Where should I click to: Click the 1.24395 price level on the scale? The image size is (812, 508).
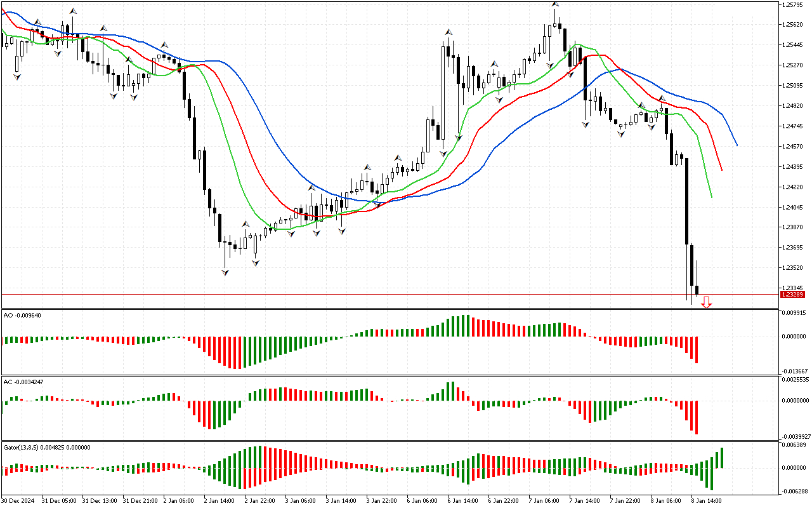[794, 167]
